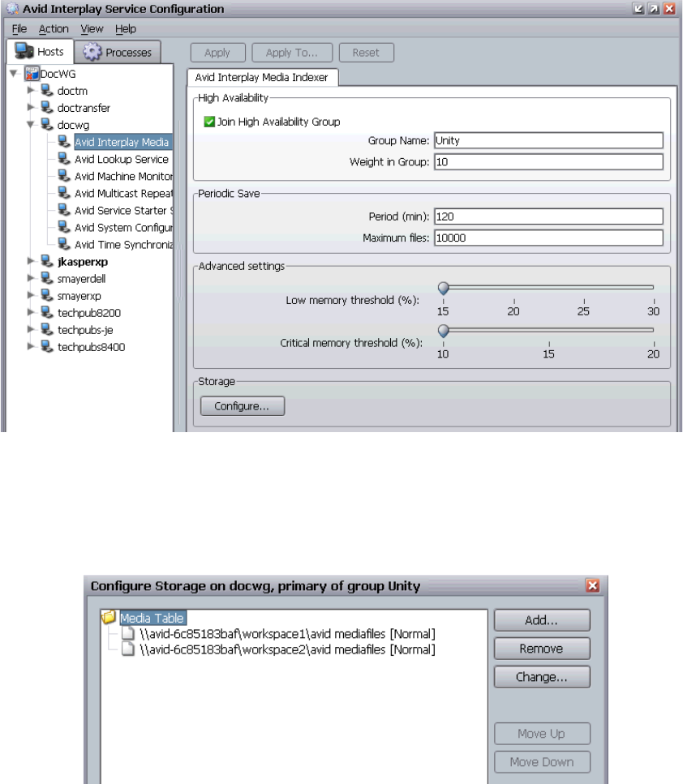Viewport: 683px width, 784px height.
Task: Select the Avid Interplay Media Indexer tab
Action: (x=262, y=78)
